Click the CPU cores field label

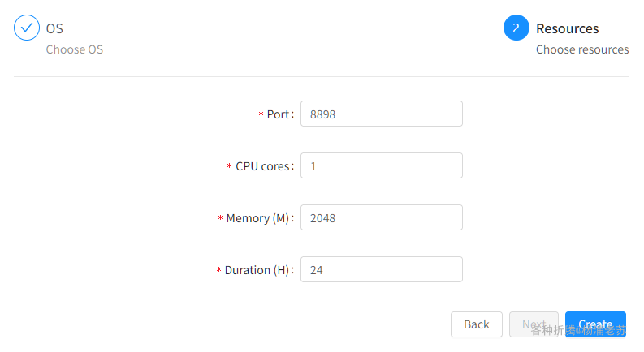tap(263, 166)
